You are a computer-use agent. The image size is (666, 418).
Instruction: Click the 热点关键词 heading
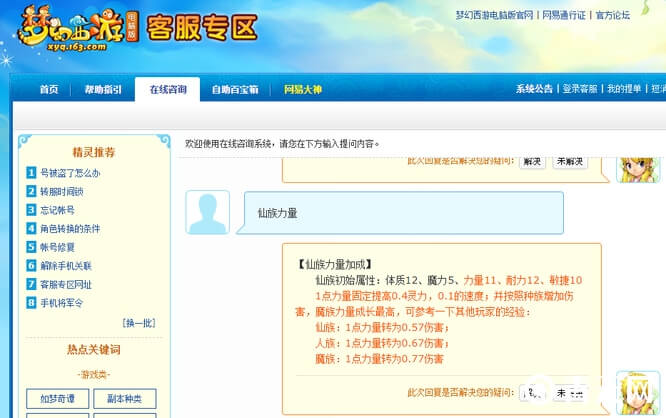pos(94,350)
